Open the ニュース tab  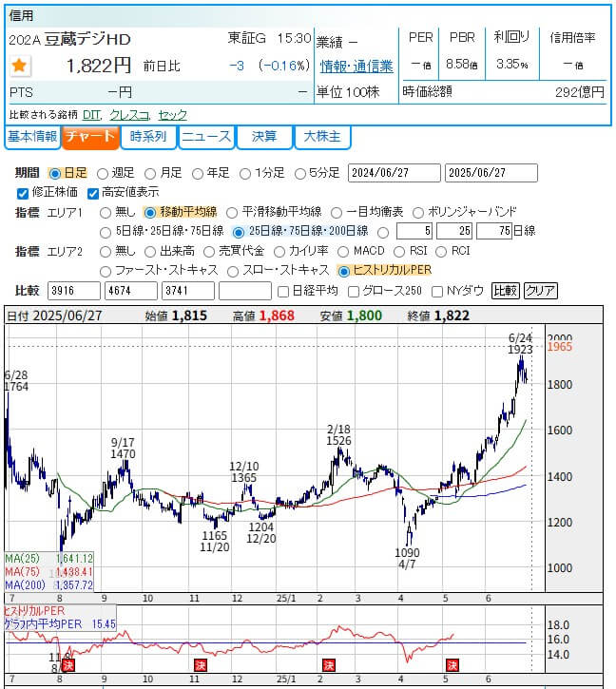click(x=206, y=137)
